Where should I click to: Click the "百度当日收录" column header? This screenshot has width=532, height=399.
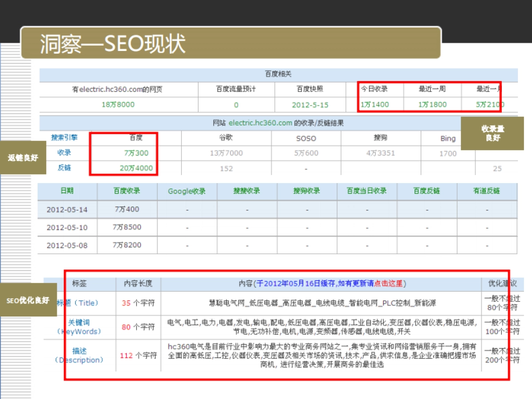(367, 191)
